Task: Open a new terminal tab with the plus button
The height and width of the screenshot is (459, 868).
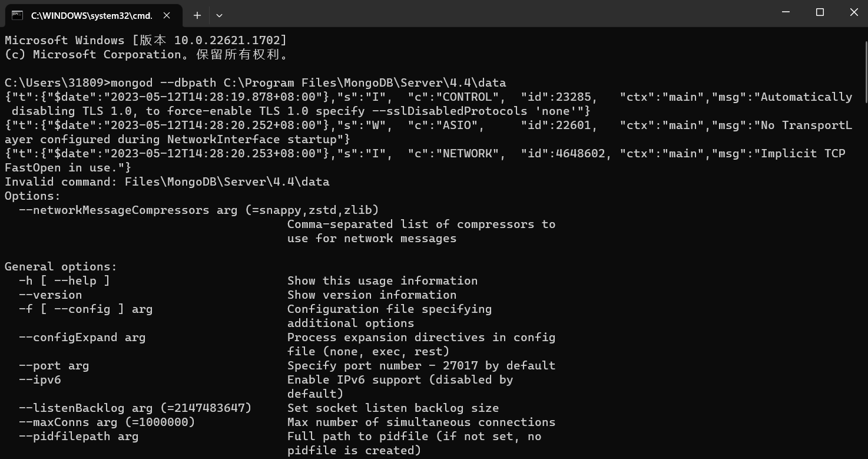Action: click(197, 15)
